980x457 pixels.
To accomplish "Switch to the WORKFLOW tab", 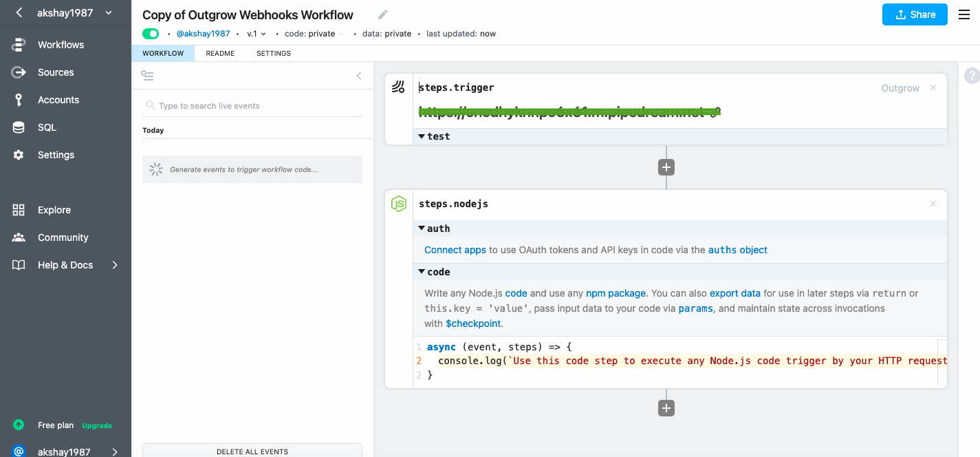I will click(163, 53).
